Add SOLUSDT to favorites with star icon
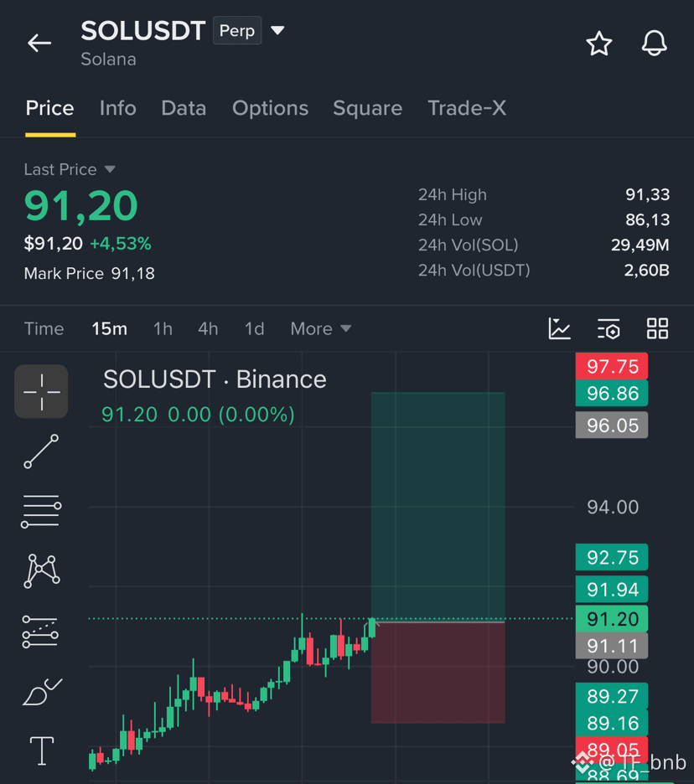 [x=599, y=44]
